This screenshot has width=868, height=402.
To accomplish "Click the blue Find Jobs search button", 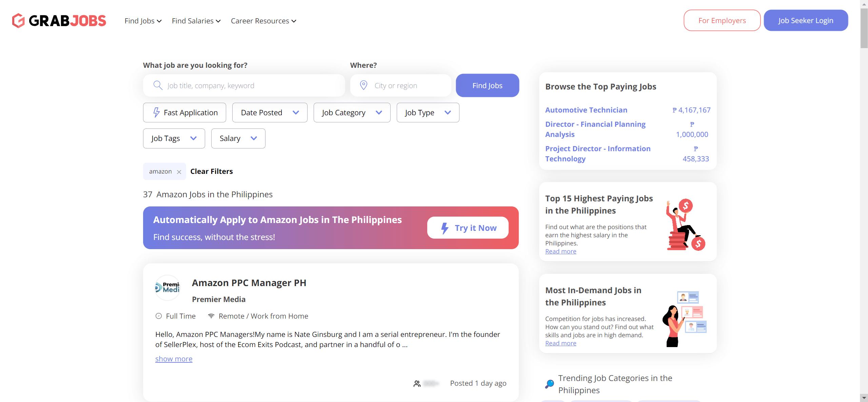I will point(488,85).
